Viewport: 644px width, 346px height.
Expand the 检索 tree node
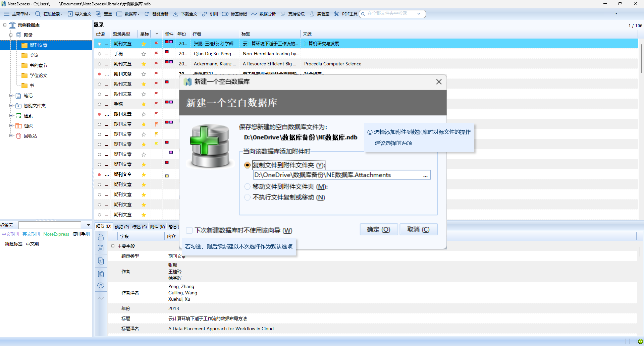[11, 116]
